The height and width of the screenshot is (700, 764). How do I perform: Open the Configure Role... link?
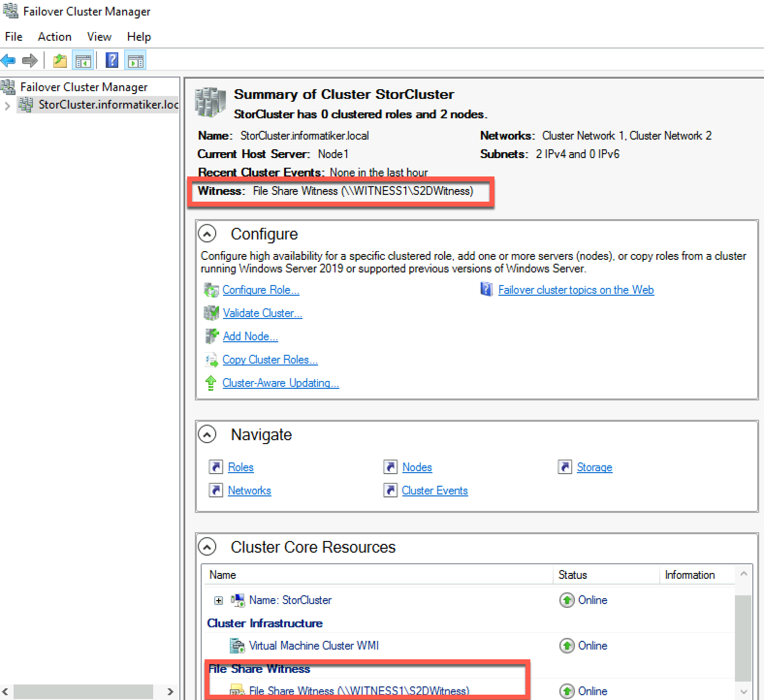[x=261, y=290]
